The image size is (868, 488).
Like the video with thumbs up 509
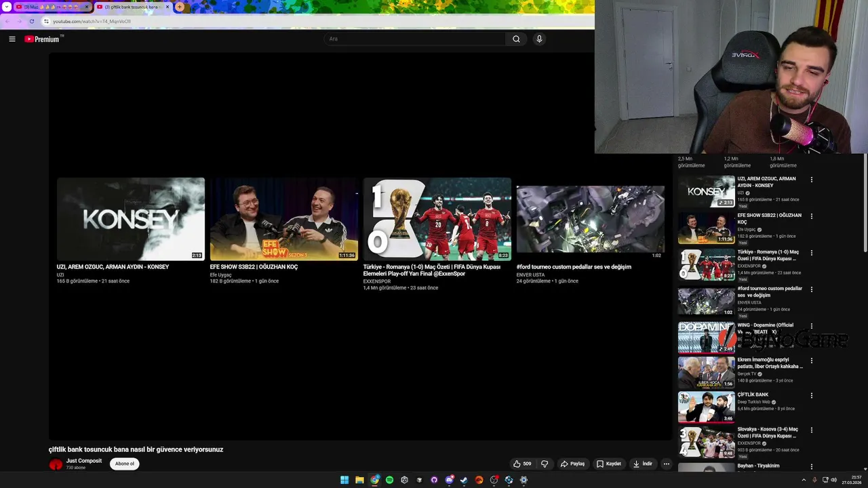(x=522, y=464)
